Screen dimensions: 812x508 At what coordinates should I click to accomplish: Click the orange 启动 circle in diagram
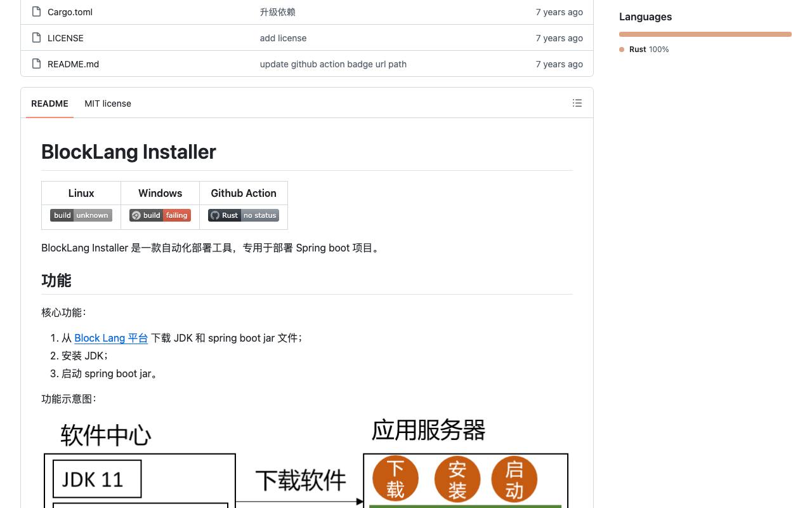[x=514, y=479]
